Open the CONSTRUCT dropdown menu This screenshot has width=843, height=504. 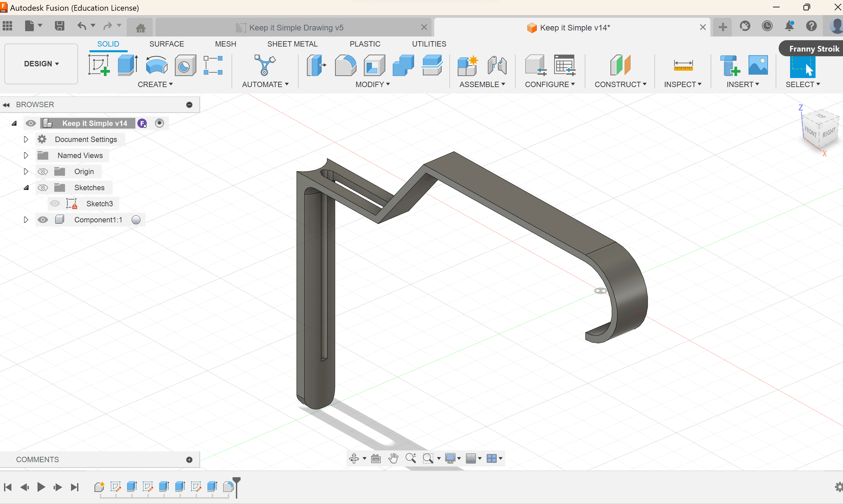621,84
